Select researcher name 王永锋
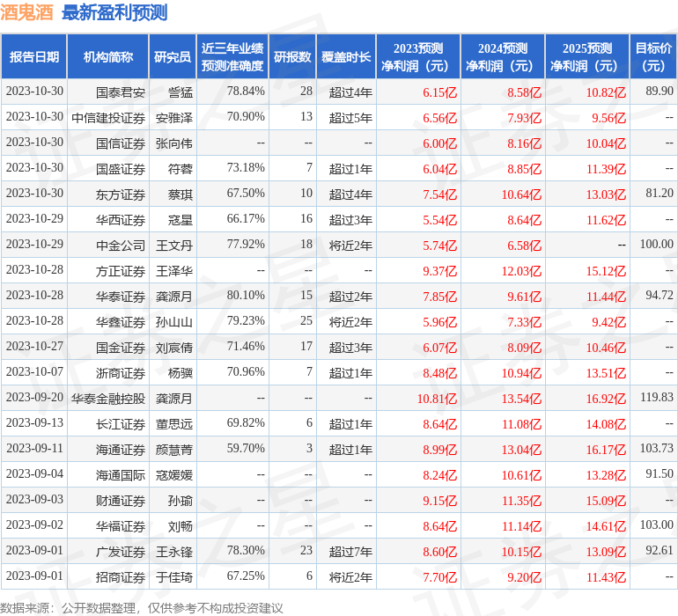The image size is (678, 616). coord(174,551)
